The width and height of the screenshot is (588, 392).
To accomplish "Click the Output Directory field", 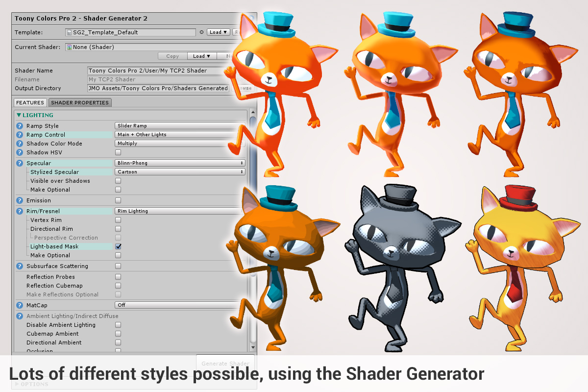I will [158, 88].
